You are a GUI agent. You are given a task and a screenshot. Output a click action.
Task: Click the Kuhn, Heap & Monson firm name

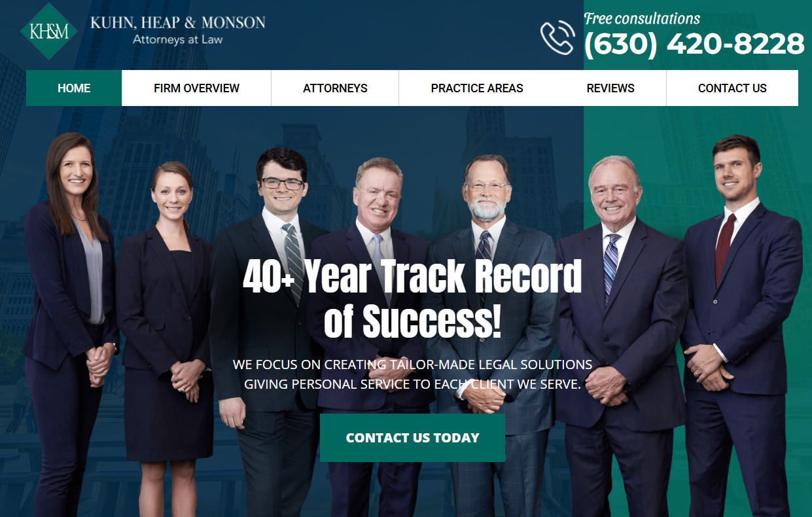point(178,23)
